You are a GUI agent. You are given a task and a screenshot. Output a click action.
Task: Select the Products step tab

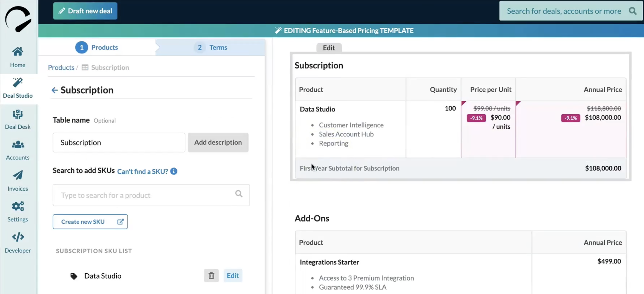pos(97,47)
